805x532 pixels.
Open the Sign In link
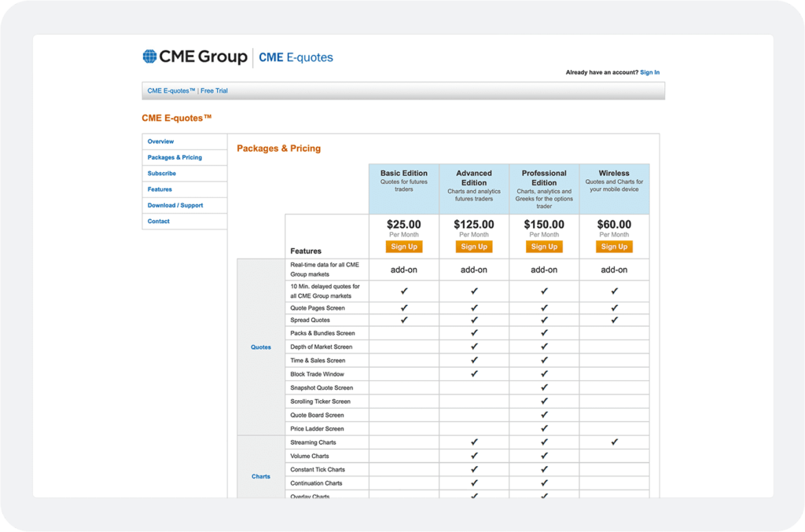pos(650,72)
